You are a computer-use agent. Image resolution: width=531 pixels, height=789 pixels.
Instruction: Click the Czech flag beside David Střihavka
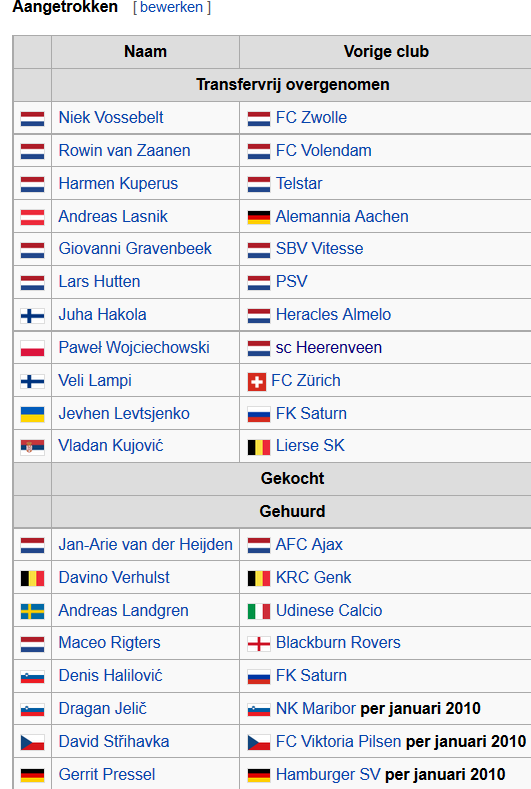tap(32, 742)
